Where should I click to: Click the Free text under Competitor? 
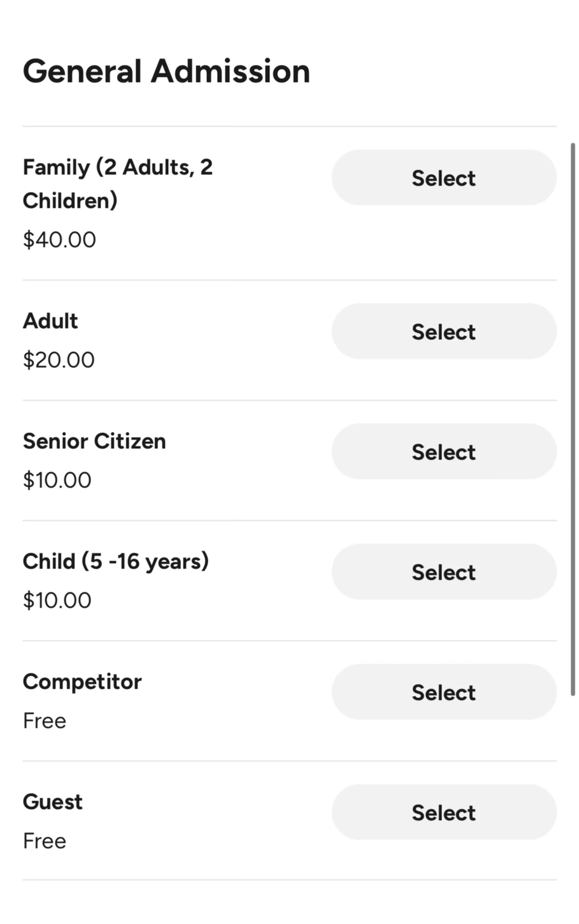pyautogui.click(x=44, y=721)
